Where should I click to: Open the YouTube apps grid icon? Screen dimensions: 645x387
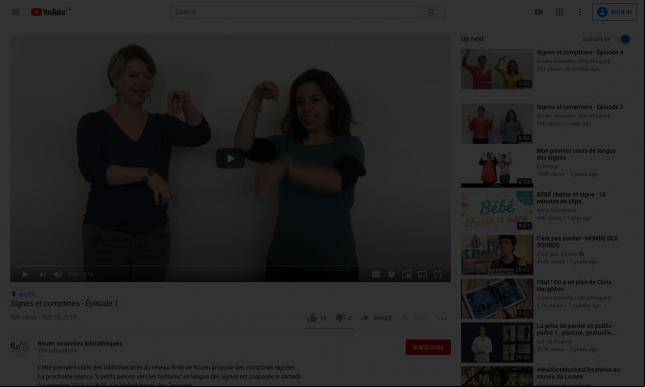559,12
